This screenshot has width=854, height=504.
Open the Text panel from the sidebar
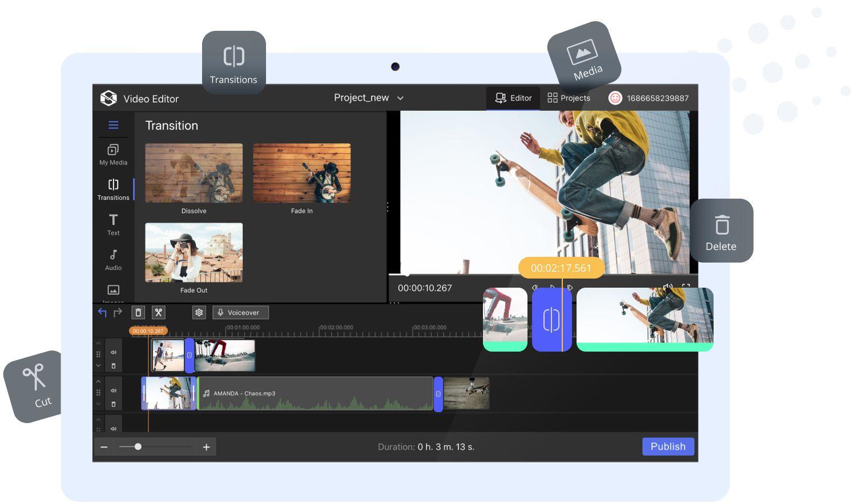click(113, 224)
